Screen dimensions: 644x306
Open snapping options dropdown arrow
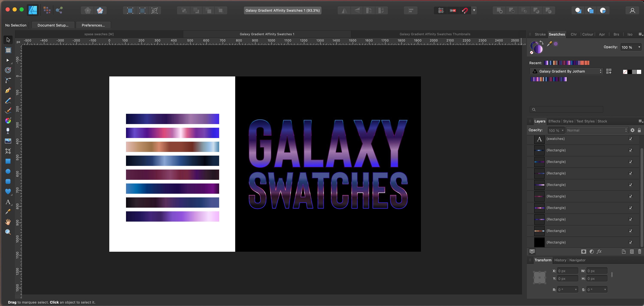(x=474, y=11)
